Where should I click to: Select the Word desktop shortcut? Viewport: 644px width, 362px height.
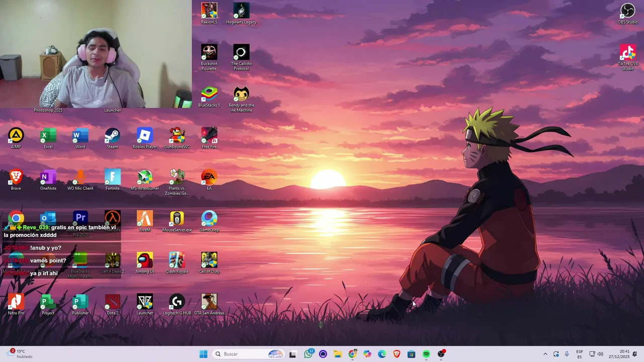coord(80,138)
